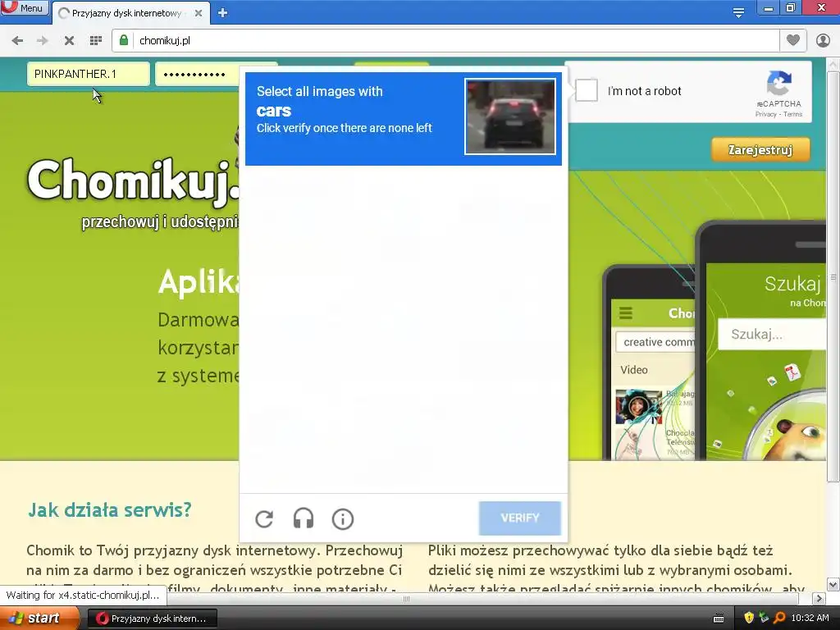Image resolution: width=840 pixels, height=630 pixels.
Task: Minimize the Opera window
Action: pyautogui.click(x=768, y=7)
